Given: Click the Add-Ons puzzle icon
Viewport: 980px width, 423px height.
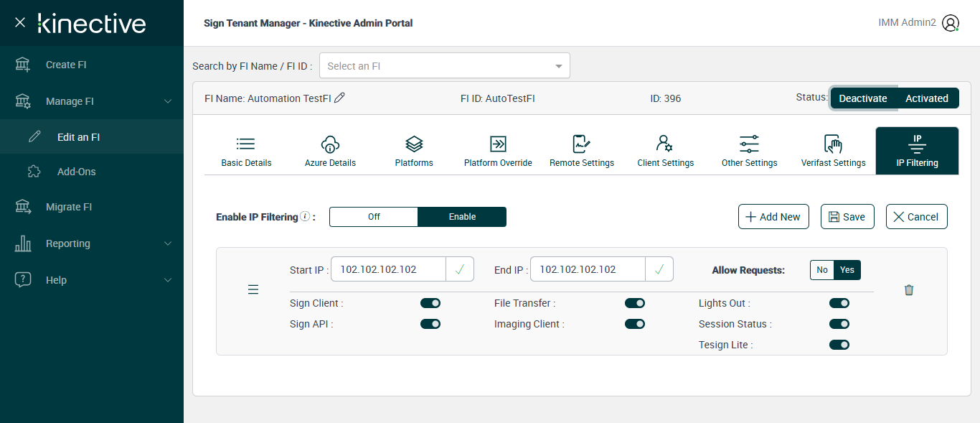Looking at the screenshot, I should [x=34, y=172].
